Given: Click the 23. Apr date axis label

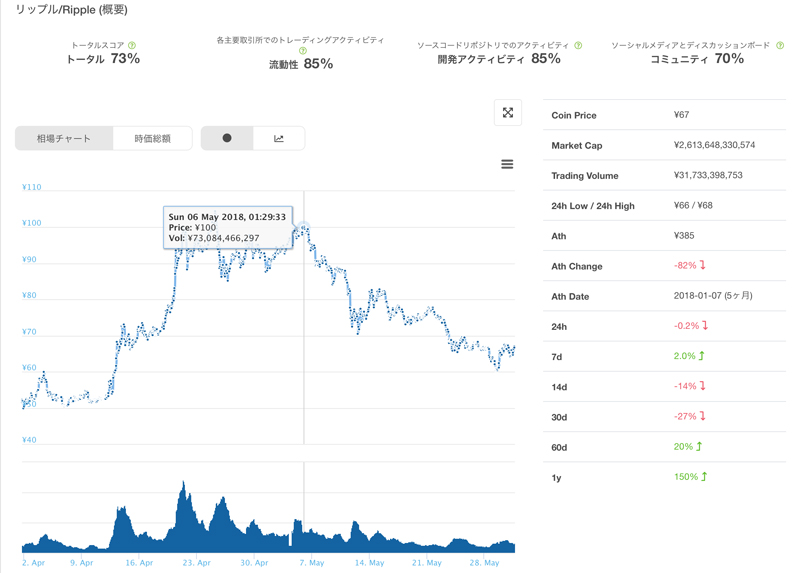Looking at the screenshot, I should (196, 562).
